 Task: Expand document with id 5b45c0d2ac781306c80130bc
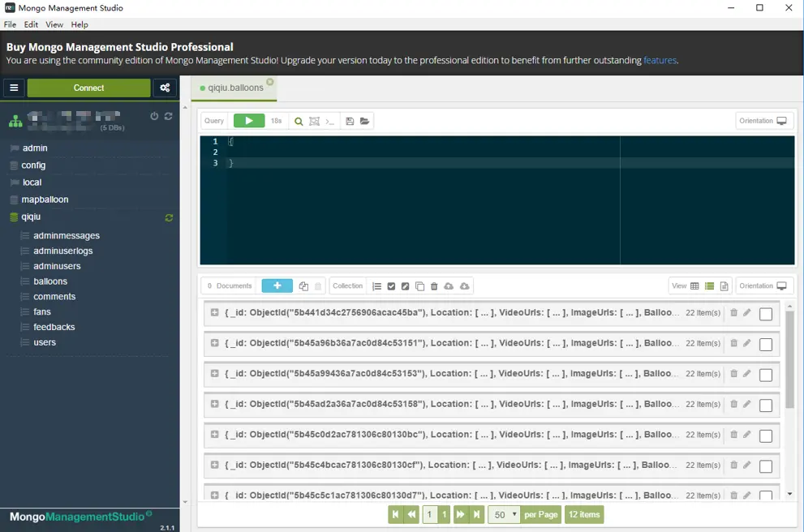[x=215, y=434]
